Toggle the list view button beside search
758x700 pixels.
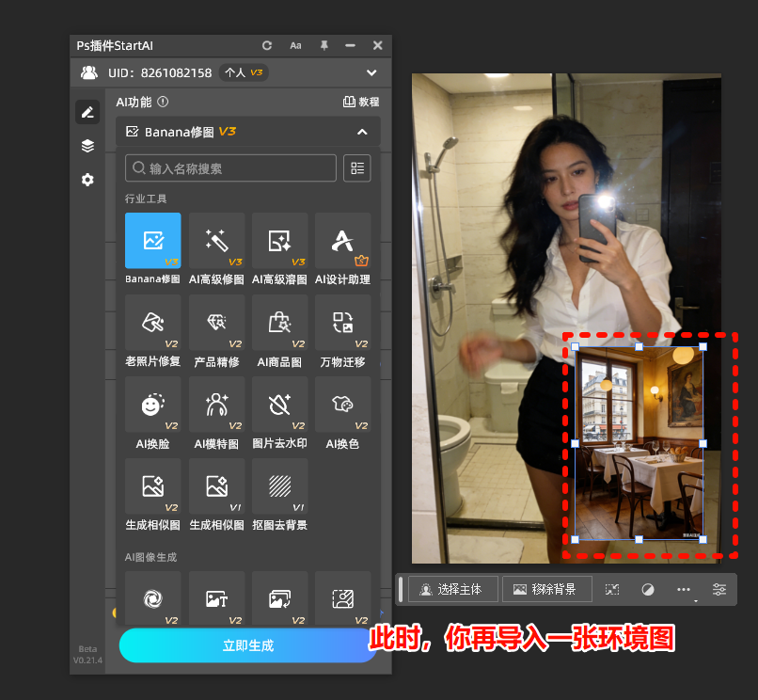pyautogui.click(x=357, y=168)
